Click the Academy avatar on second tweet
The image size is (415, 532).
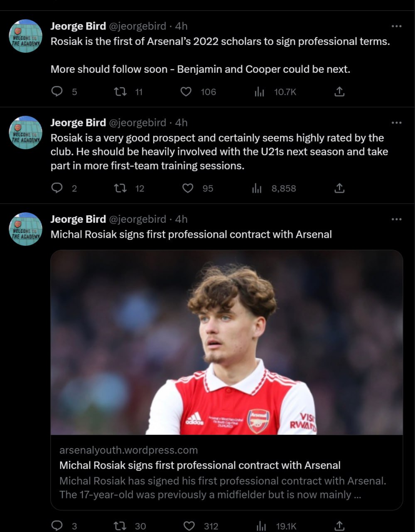coord(26,133)
